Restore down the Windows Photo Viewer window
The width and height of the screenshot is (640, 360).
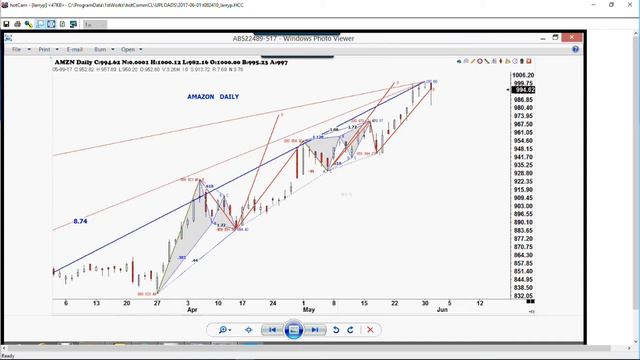(x=556, y=38)
